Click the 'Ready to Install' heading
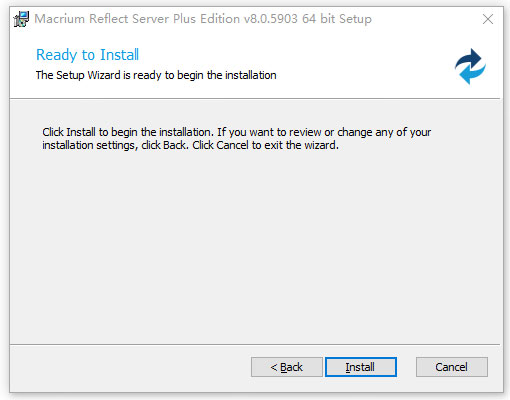Screen dimensions: 510x400 coord(87,55)
